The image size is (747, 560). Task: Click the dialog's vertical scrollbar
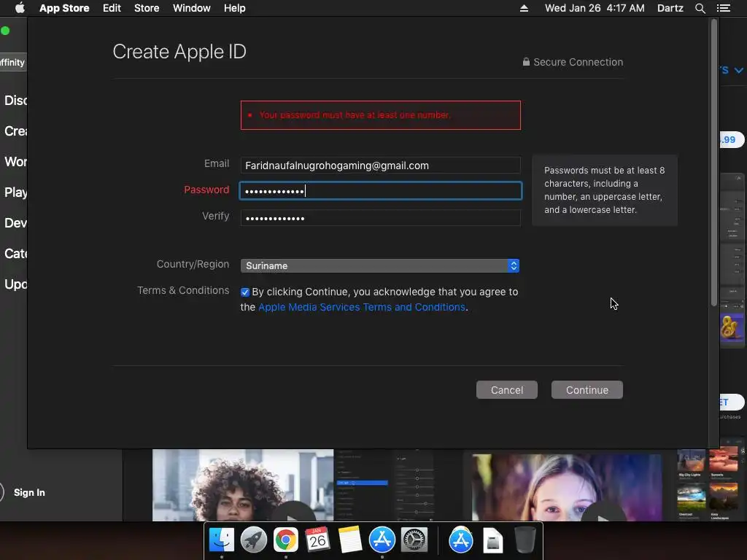(713, 162)
